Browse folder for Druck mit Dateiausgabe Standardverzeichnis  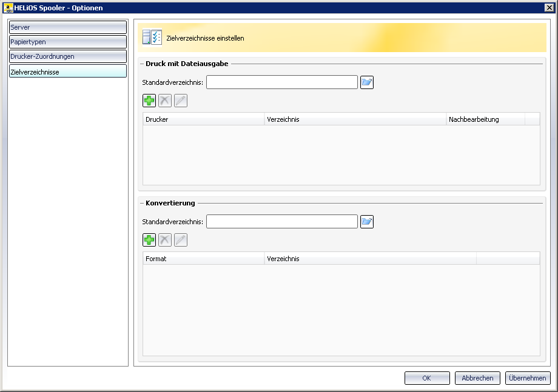[x=366, y=82]
